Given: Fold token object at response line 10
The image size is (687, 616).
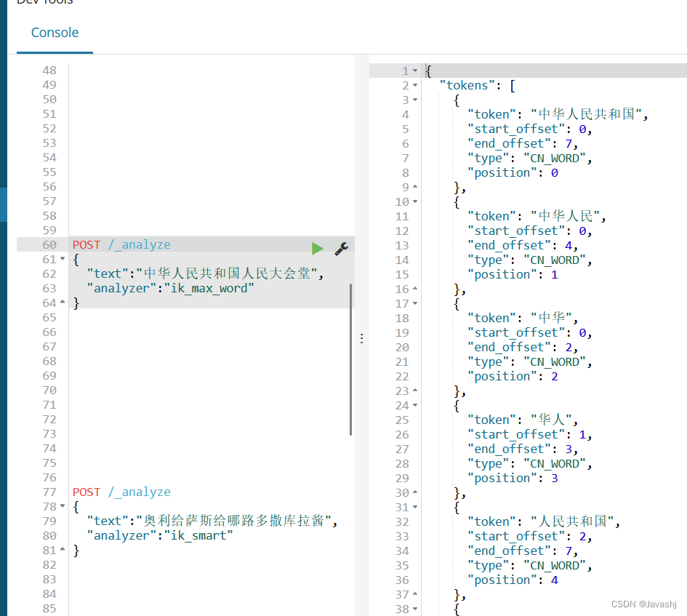Looking at the screenshot, I should coord(415,201).
